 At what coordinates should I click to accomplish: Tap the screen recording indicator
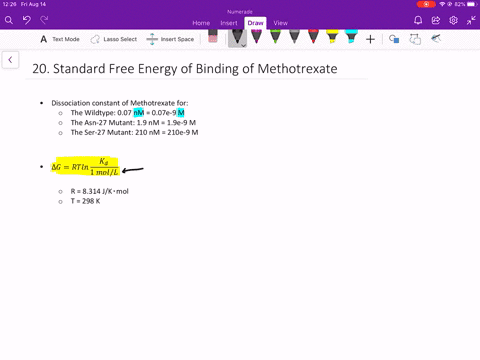coord(426,4)
